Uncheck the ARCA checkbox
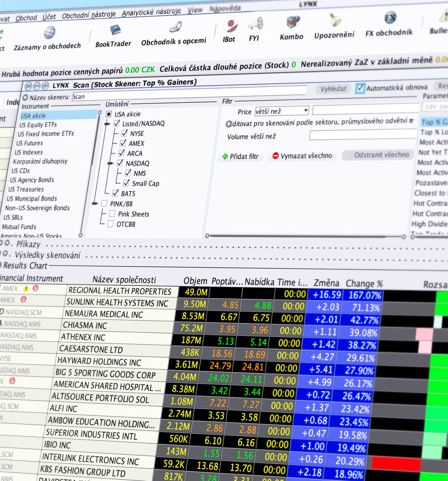 tap(121, 153)
